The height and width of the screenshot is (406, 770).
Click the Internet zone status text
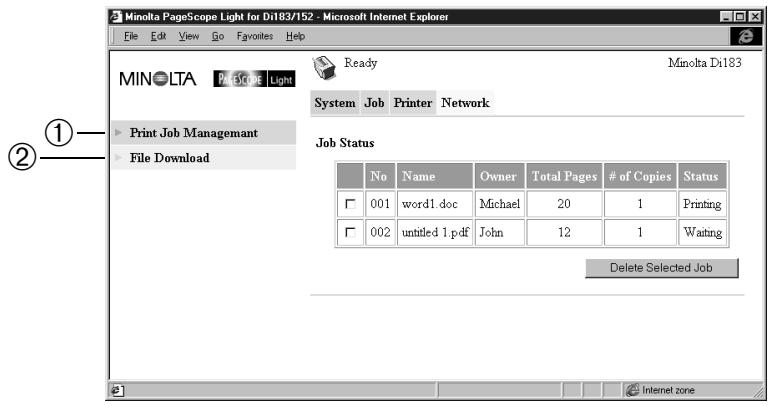pyautogui.click(x=668, y=390)
